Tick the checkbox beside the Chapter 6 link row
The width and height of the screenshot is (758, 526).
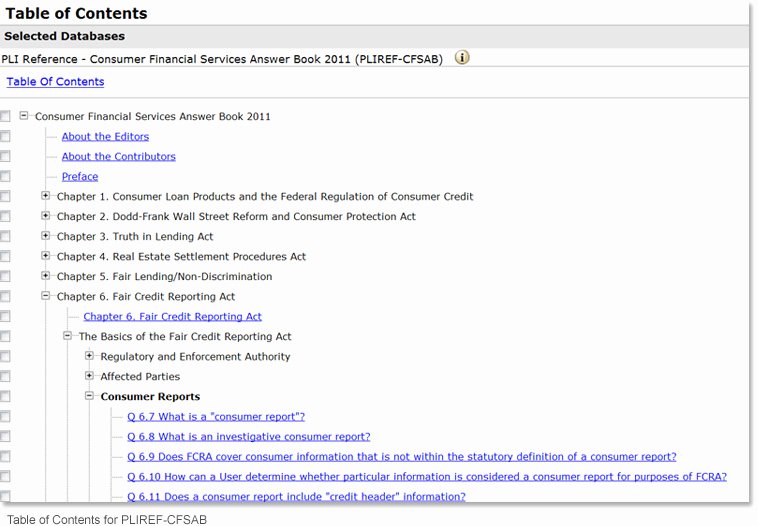5,316
